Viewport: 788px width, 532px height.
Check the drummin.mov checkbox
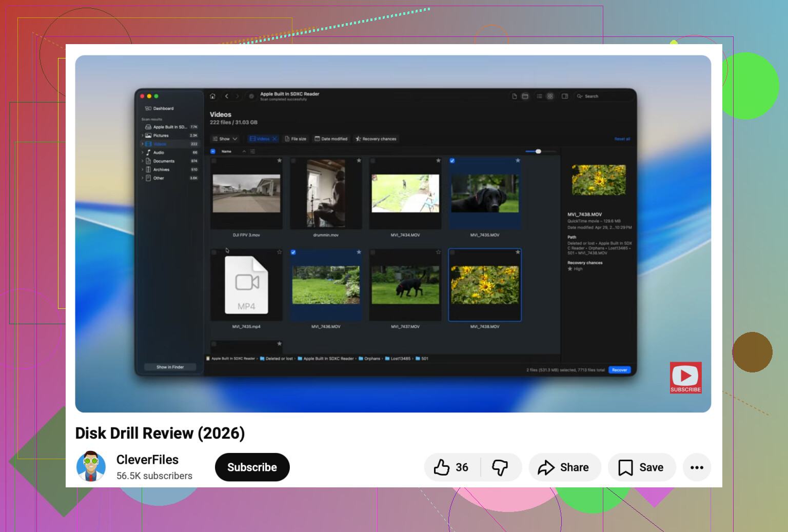(293, 161)
